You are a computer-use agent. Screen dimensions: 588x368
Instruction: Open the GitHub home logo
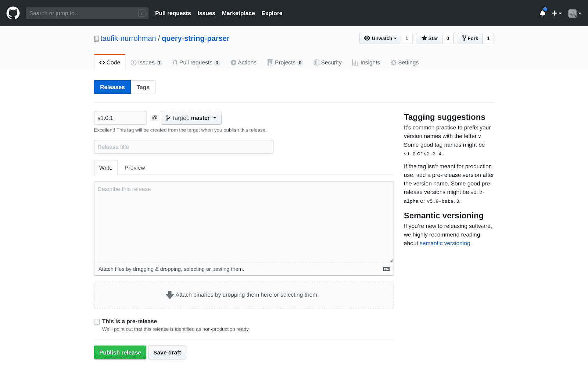click(x=13, y=13)
